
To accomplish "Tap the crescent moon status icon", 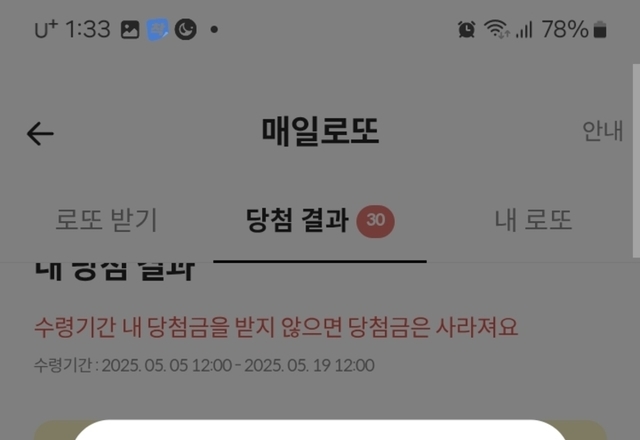I will click(186, 29).
